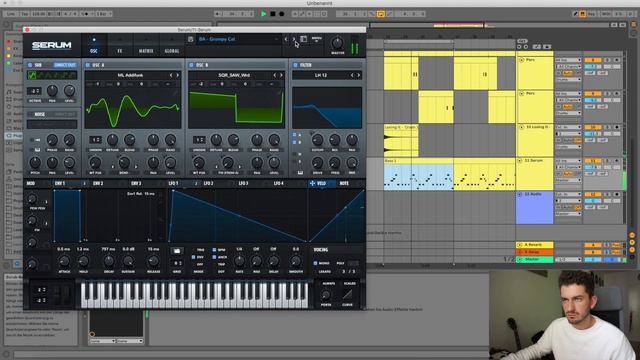Toggle LFO BPM sync checkbox

pyautogui.click(x=214, y=250)
